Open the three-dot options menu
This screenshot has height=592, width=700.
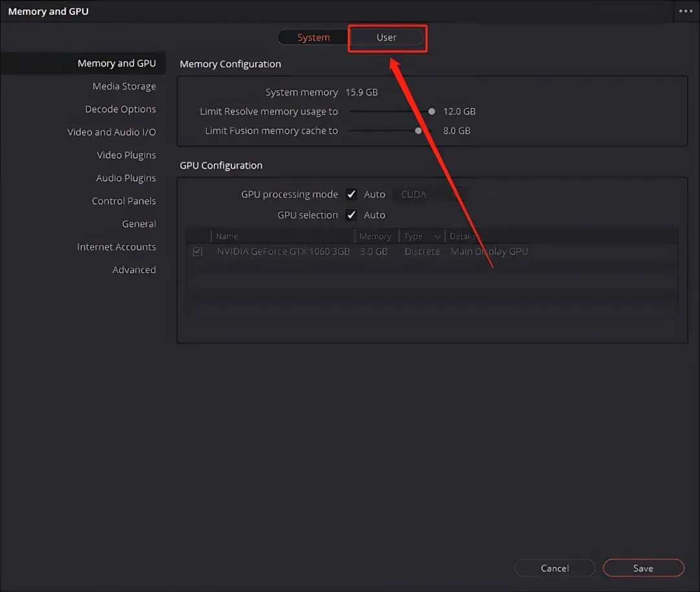pos(686,11)
